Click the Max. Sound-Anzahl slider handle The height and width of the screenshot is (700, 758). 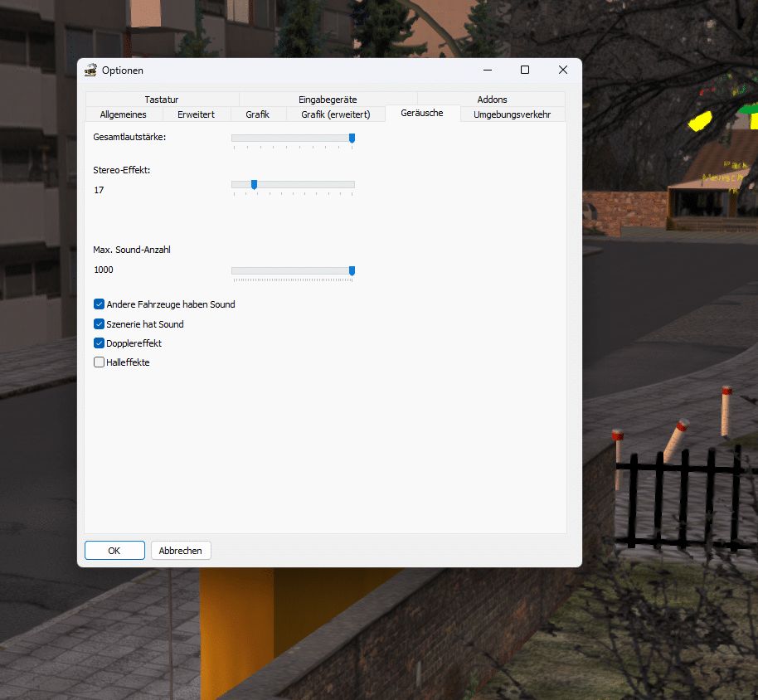(352, 271)
